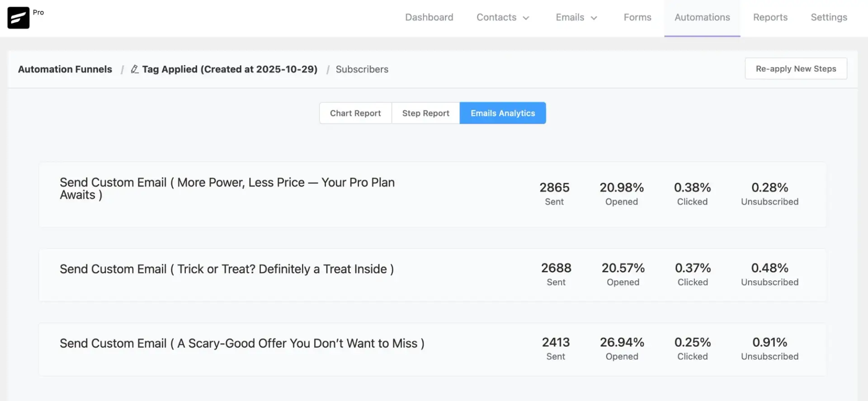Click the Re-apply New Steps button
The image size is (868, 401).
click(x=795, y=69)
